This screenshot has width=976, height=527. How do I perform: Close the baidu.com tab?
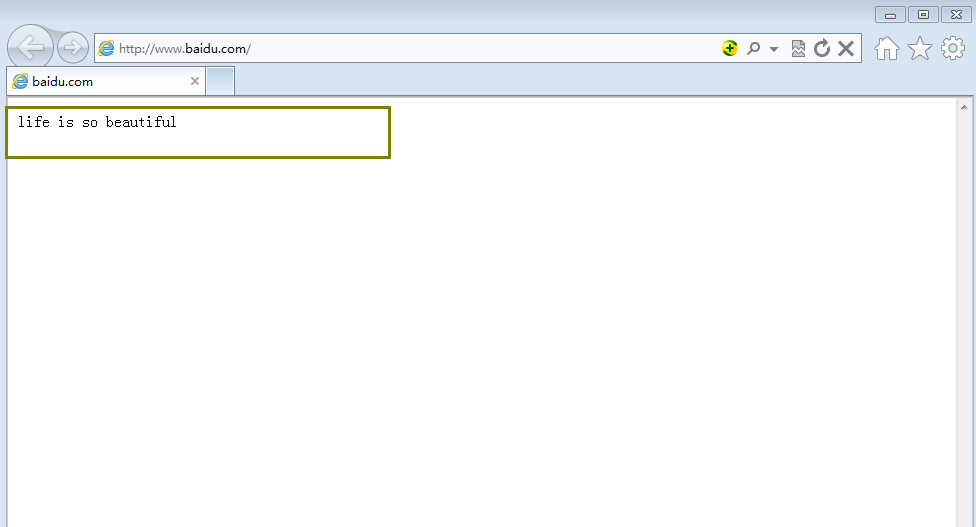tap(195, 81)
